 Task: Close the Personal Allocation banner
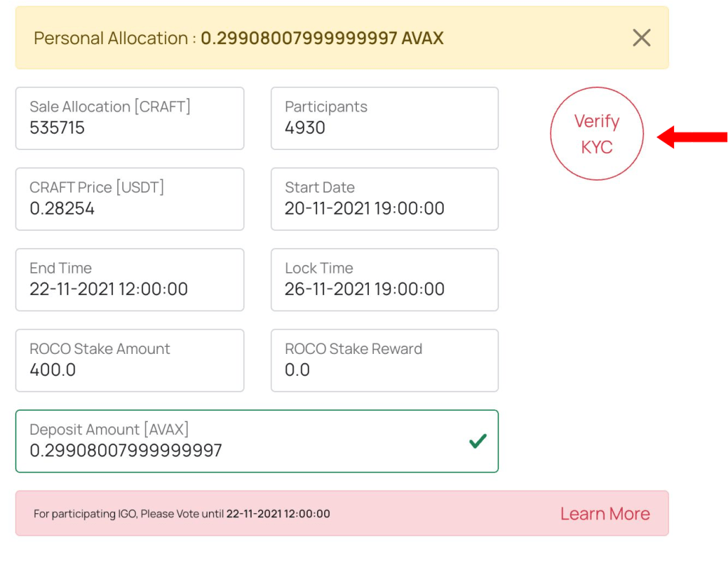pyautogui.click(x=641, y=38)
